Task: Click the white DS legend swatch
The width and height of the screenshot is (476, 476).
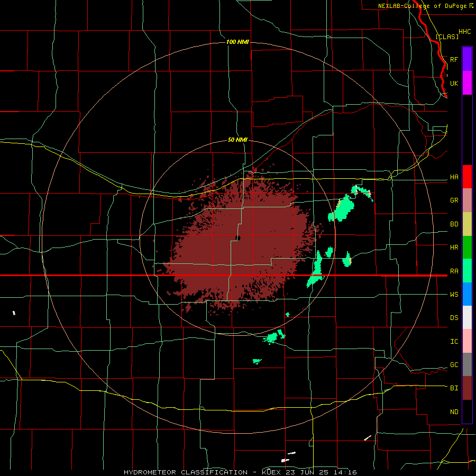Action: [x=467, y=317]
